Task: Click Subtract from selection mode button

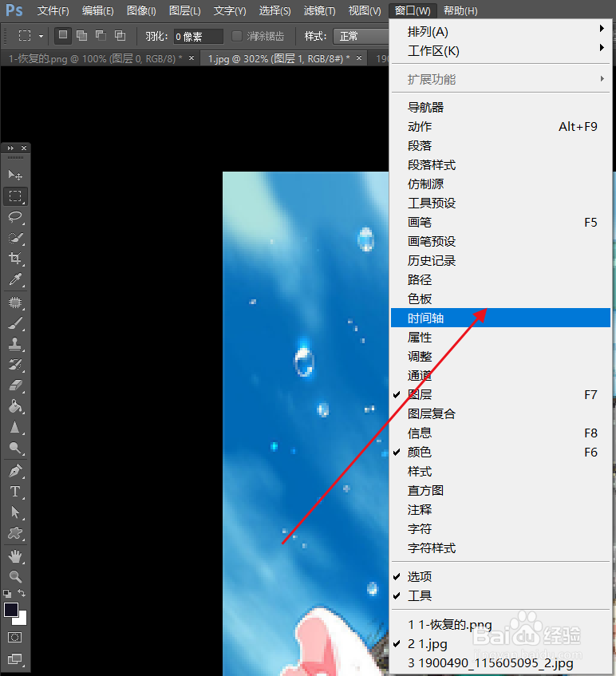Action: 101,35
